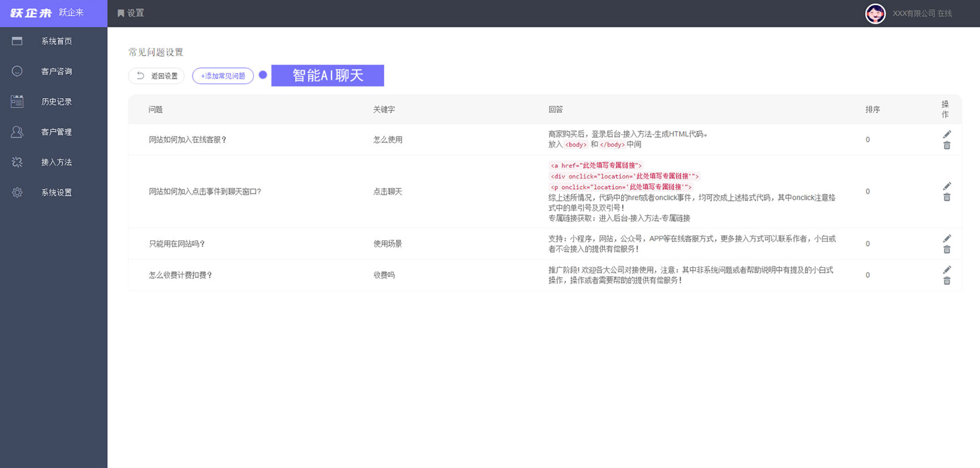Click the XXX有限公司 在线 account label
The width and height of the screenshot is (980, 468).
(922, 13)
